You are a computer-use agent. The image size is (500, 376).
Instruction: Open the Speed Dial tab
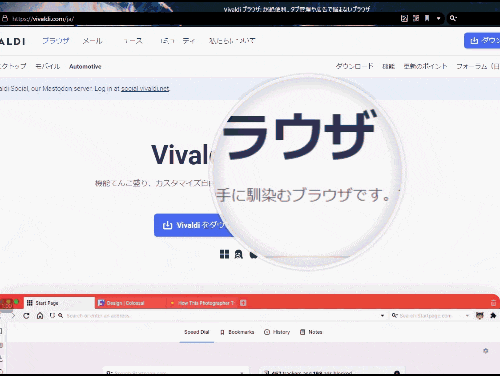[197, 332]
